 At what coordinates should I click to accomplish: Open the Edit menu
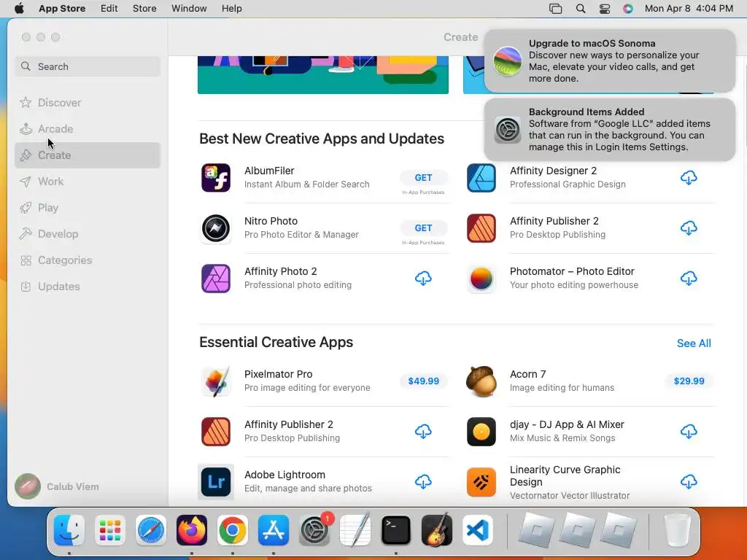pyautogui.click(x=109, y=9)
